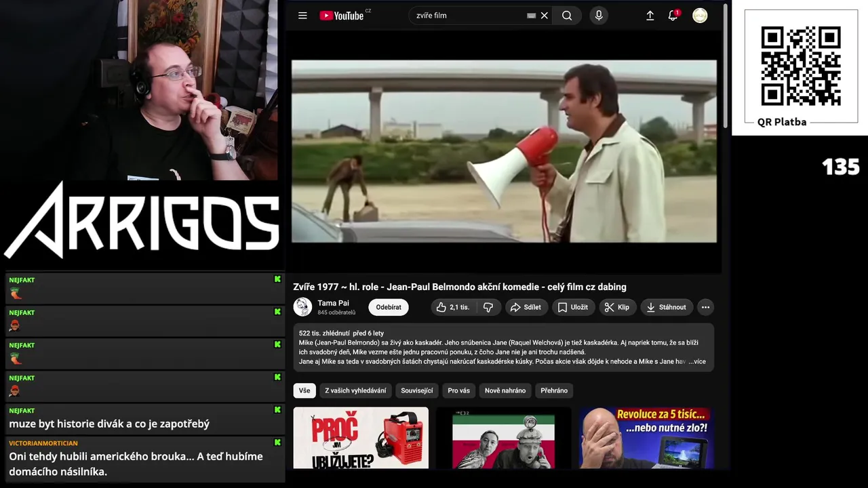Click VICTORIANMORTICIAN username in chat

point(43,443)
